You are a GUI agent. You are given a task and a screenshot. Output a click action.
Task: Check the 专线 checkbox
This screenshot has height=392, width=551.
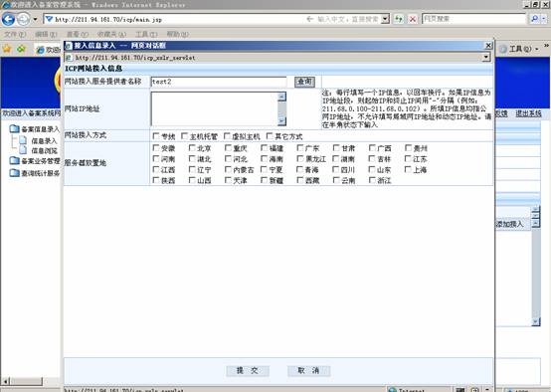(156, 136)
